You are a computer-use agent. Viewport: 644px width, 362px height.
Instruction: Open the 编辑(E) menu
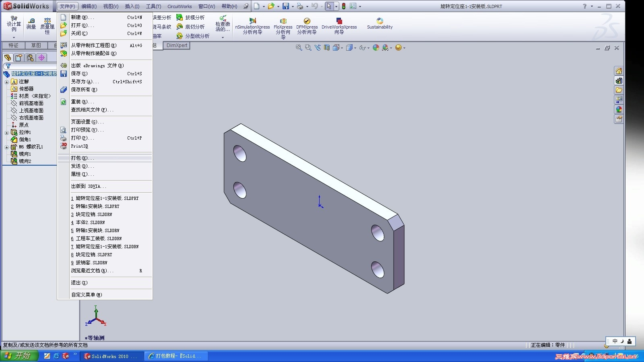click(x=89, y=6)
